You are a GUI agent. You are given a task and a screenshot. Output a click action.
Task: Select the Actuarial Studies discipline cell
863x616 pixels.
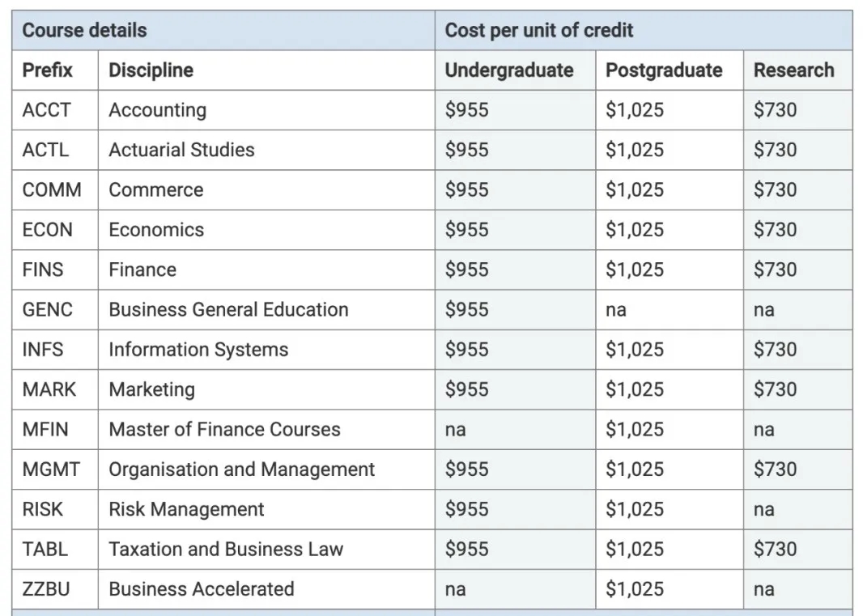[266, 151]
